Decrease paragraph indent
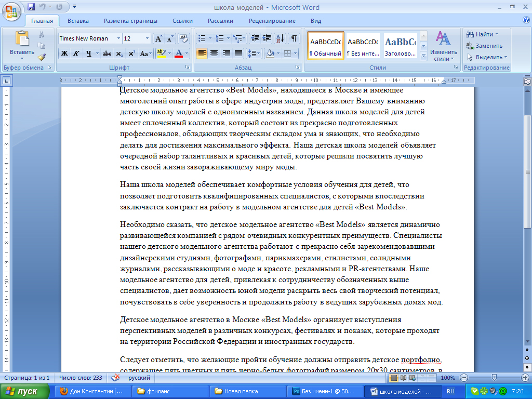 click(255, 38)
